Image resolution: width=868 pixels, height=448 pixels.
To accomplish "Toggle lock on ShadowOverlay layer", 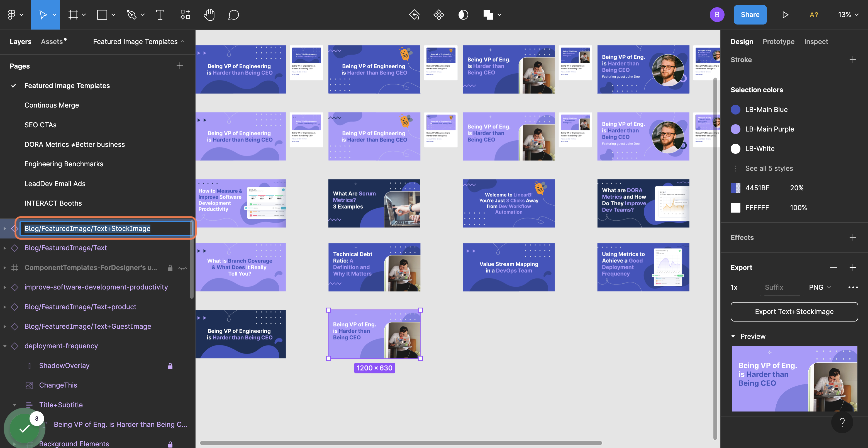I will point(170,366).
